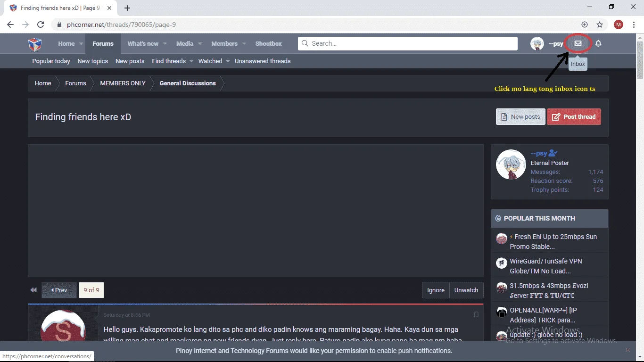Click the install/add circle icon in address bar
This screenshot has height=362, width=644.
coord(585,25)
